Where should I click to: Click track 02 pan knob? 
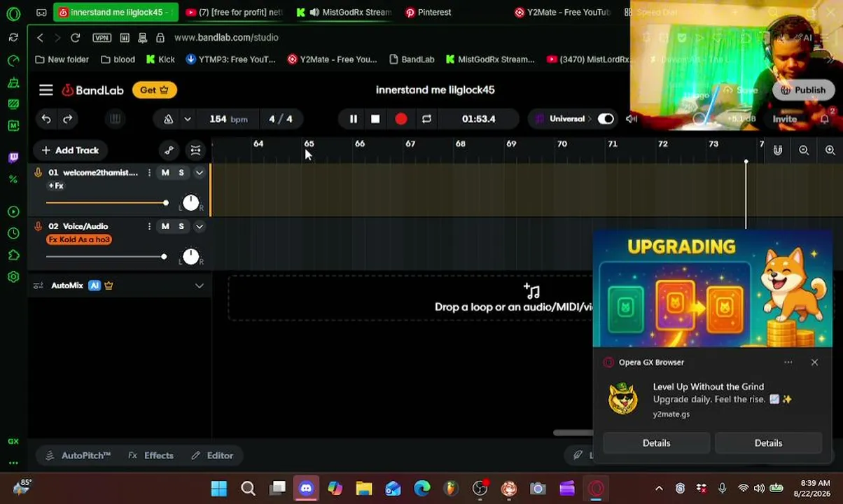coord(190,257)
